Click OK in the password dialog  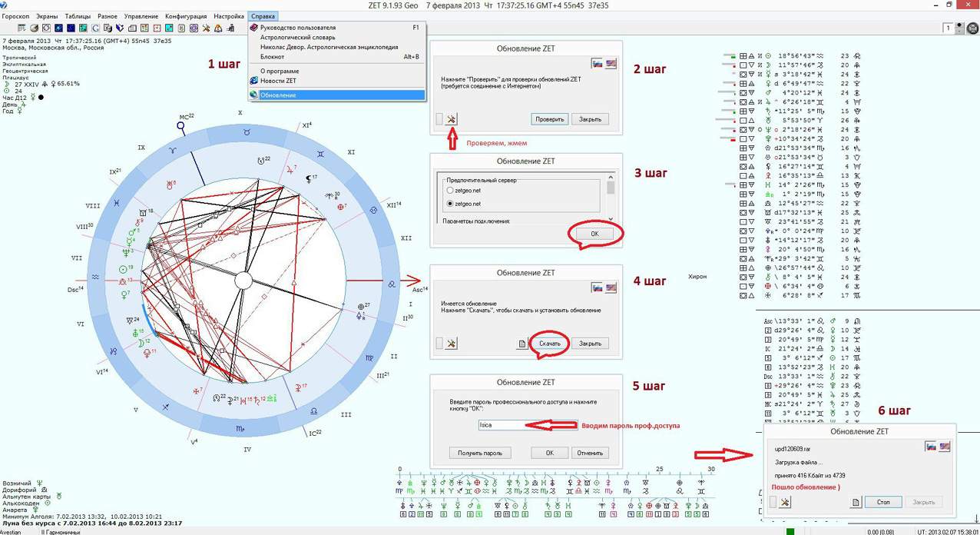(550, 453)
